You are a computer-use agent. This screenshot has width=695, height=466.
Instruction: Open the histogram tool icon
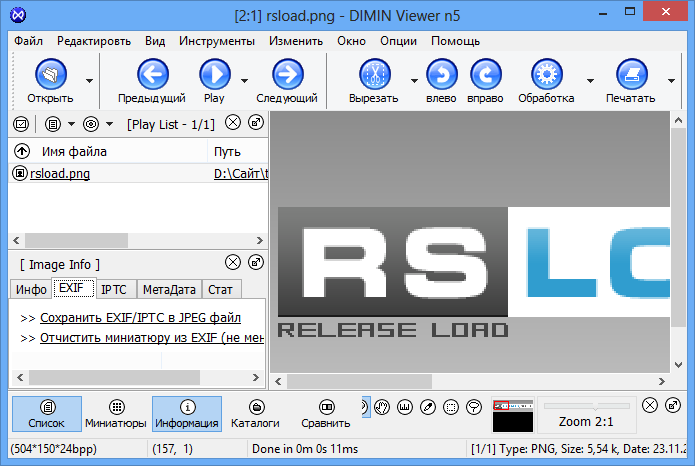coord(405,407)
